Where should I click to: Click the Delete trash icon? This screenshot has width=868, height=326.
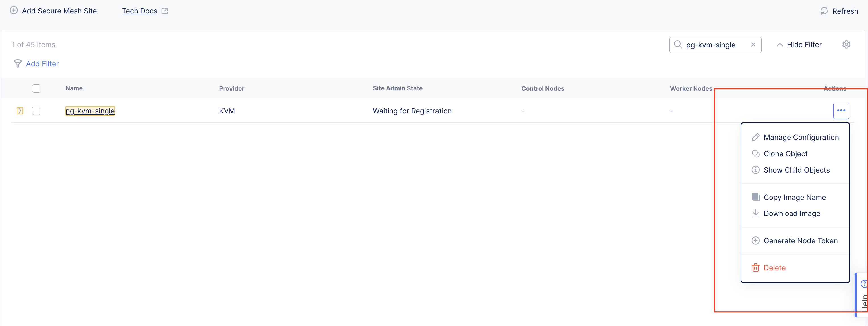(756, 267)
